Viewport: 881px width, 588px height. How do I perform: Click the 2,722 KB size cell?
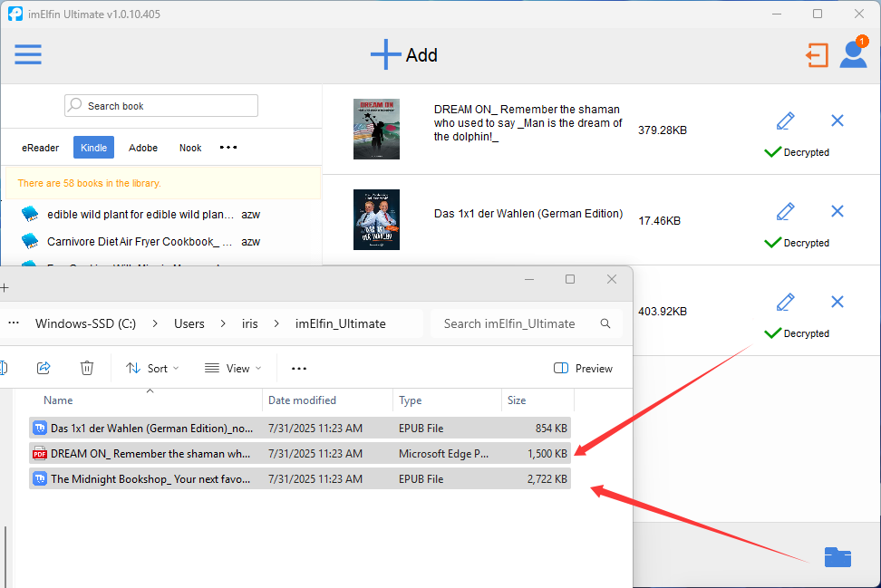pos(547,479)
